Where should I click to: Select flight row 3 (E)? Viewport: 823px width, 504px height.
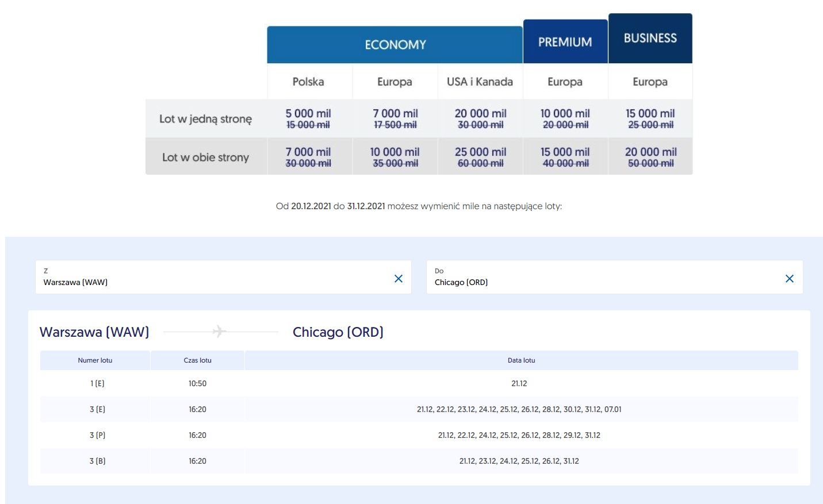(x=419, y=409)
